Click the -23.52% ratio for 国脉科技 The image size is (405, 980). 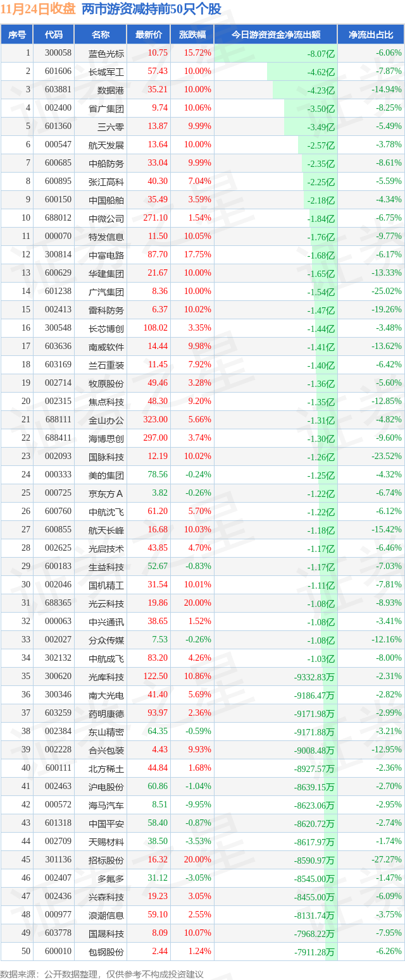click(388, 456)
